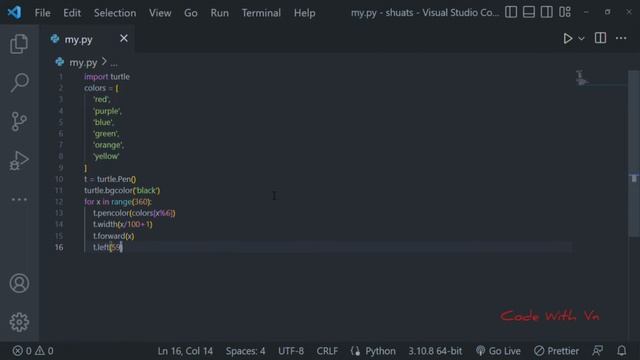This screenshot has width=640, height=360.
Task: Place cursor on line 1 import turtle
Action: pyautogui.click(x=107, y=77)
